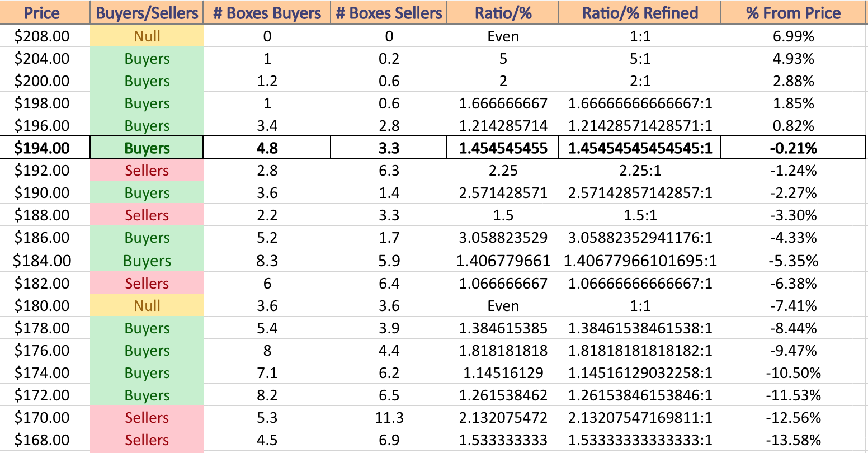
Task: Select the # Boxes Buyers column header
Action: [267, 13]
